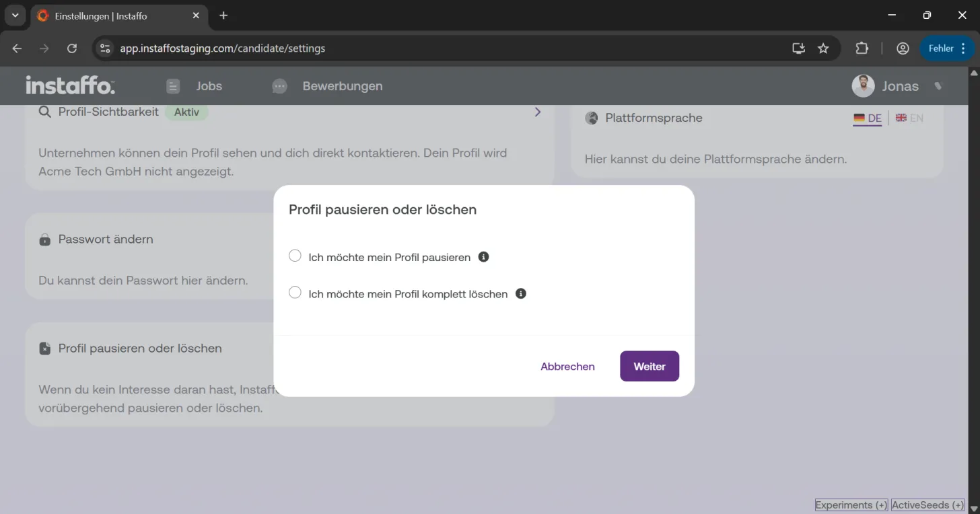Bookmark this page with the star icon
Viewport: 980px width, 514px height.
(x=823, y=48)
